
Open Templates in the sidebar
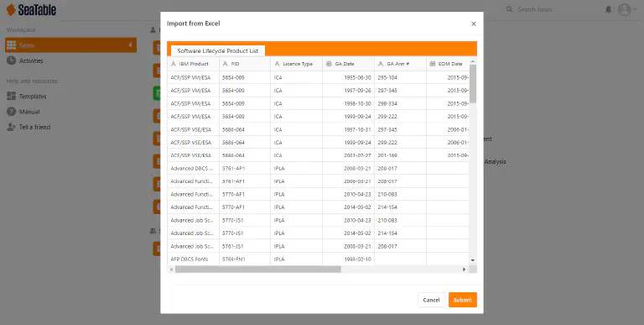pyautogui.click(x=33, y=97)
